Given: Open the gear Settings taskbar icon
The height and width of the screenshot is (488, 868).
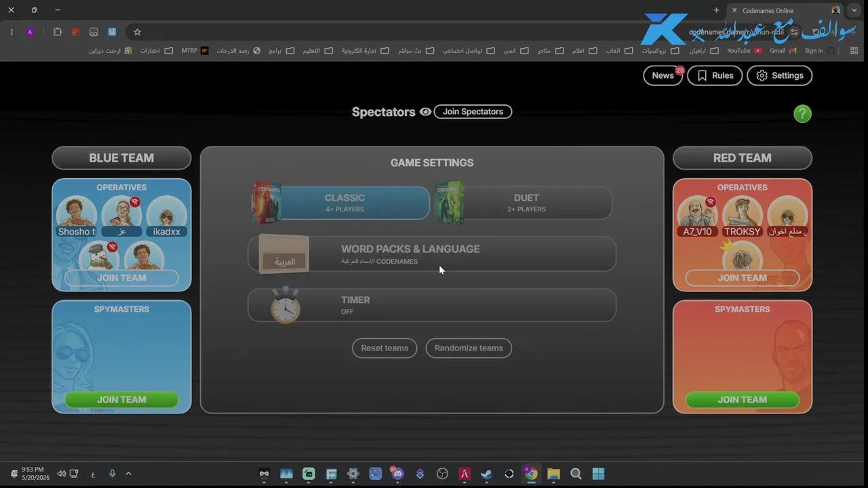Looking at the screenshot, I should 353,474.
